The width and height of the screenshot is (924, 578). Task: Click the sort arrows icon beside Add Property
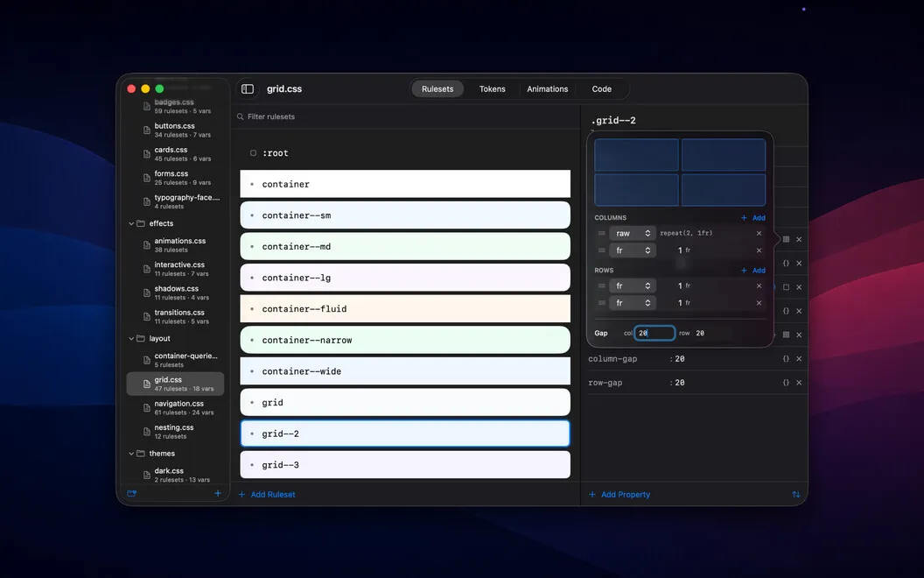[x=795, y=494]
